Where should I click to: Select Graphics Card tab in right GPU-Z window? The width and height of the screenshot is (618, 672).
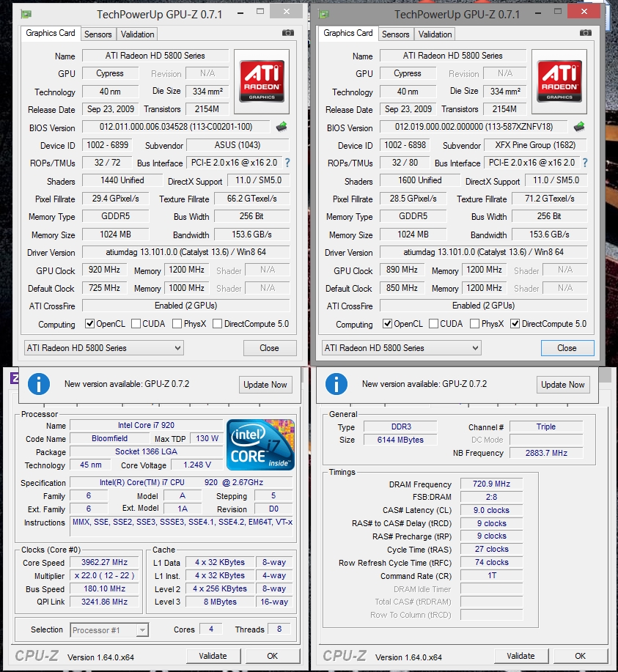pos(347,33)
